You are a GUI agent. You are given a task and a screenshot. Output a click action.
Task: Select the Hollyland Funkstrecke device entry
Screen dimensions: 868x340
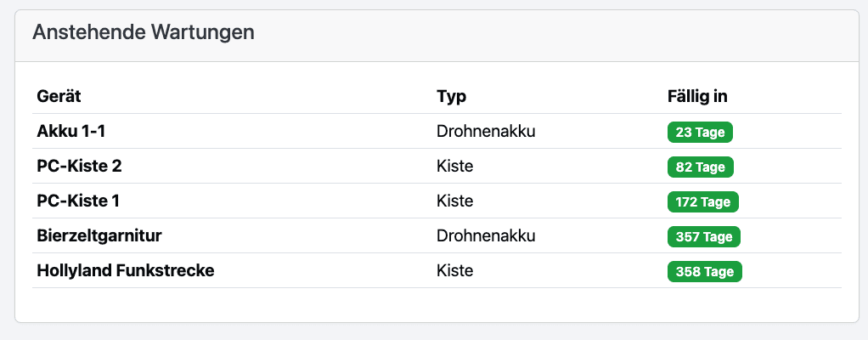[126, 271]
